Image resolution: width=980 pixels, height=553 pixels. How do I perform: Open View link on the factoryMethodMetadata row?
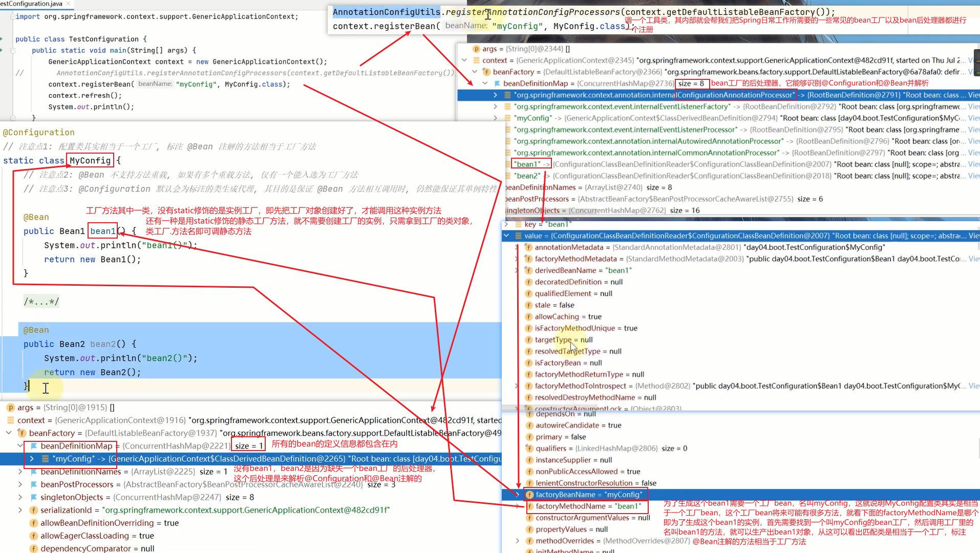(974, 259)
